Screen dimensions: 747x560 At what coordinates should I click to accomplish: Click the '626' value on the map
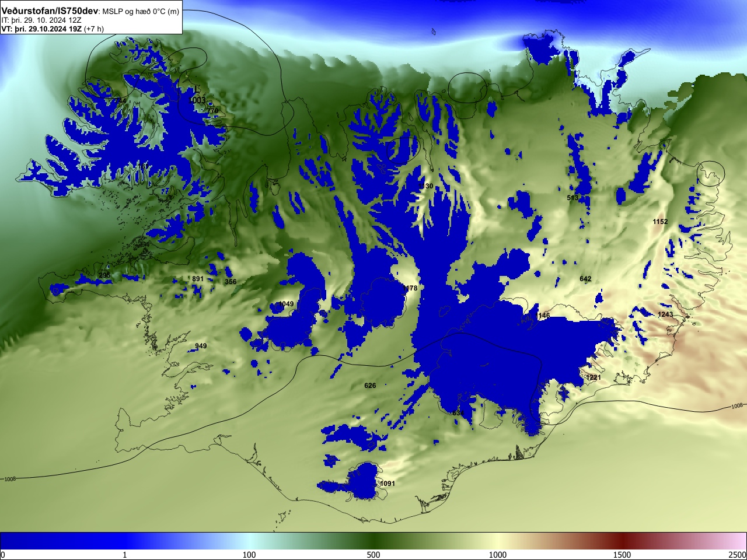370,386
